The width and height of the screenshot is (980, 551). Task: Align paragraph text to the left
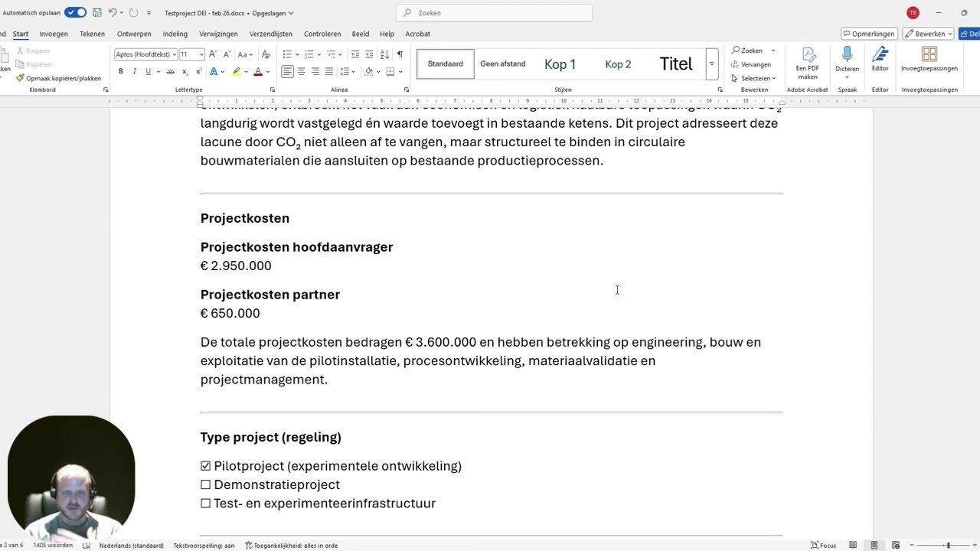tap(287, 71)
